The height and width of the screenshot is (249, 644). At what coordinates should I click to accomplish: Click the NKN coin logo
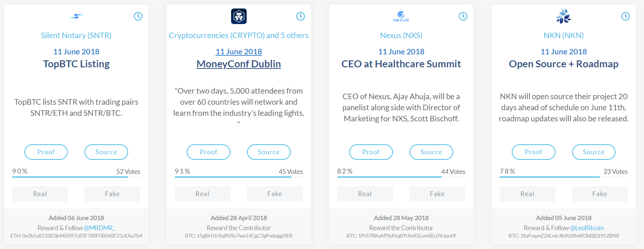[x=563, y=16]
